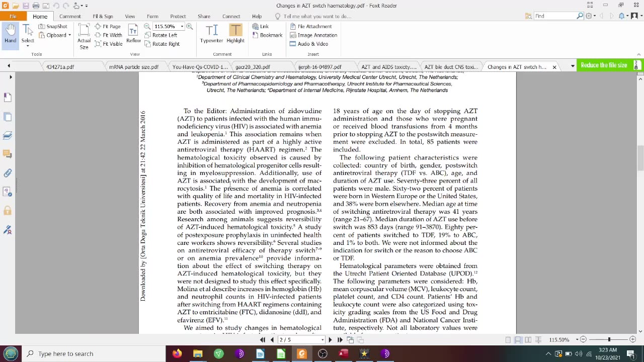Open the Protect ribbon tab
The height and width of the screenshot is (362, 644).
tap(178, 16)
